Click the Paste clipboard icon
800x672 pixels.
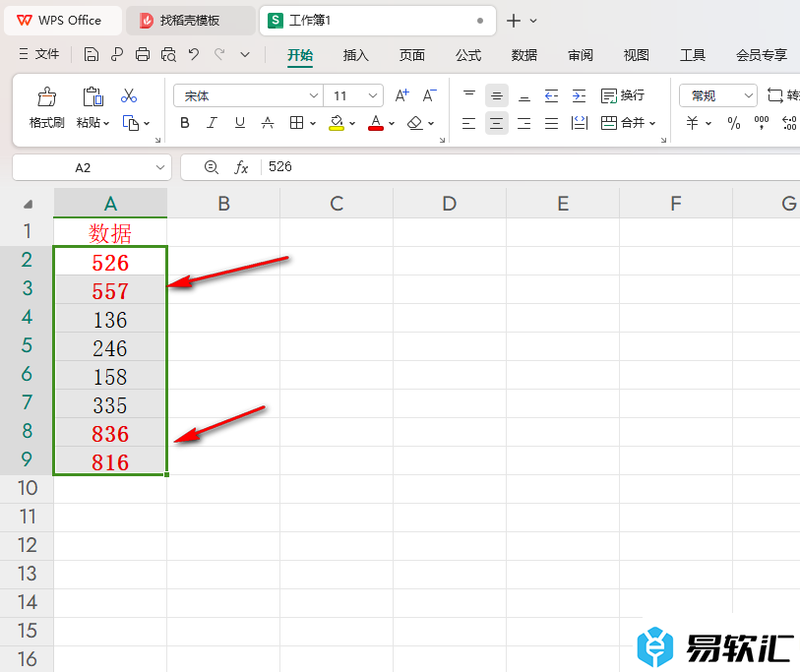pyautogui.click(x=92, y=96)
